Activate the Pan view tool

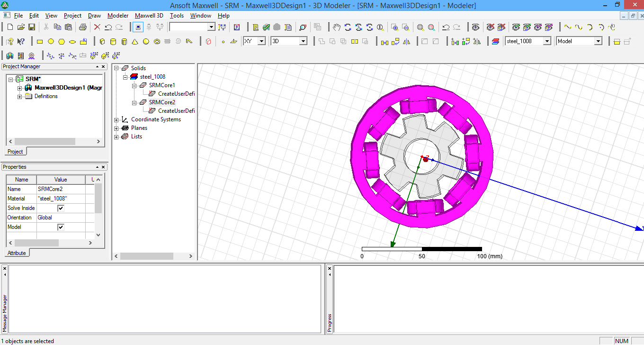point(337,27)
